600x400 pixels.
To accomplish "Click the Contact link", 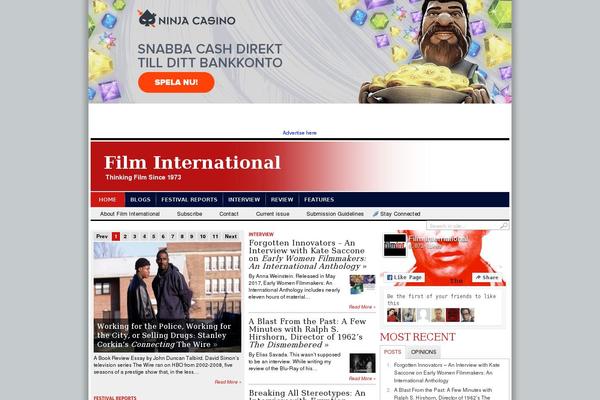I will [x=228, y=214].
